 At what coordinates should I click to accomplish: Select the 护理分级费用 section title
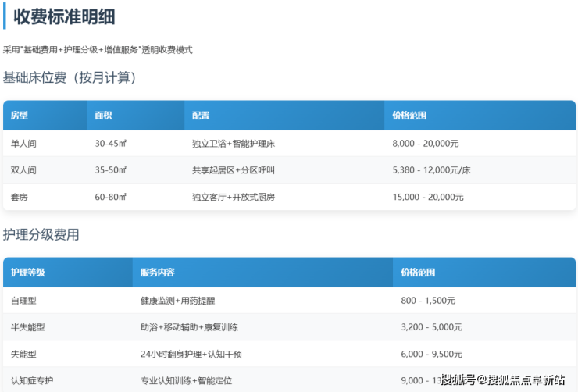tap(41, 235)
